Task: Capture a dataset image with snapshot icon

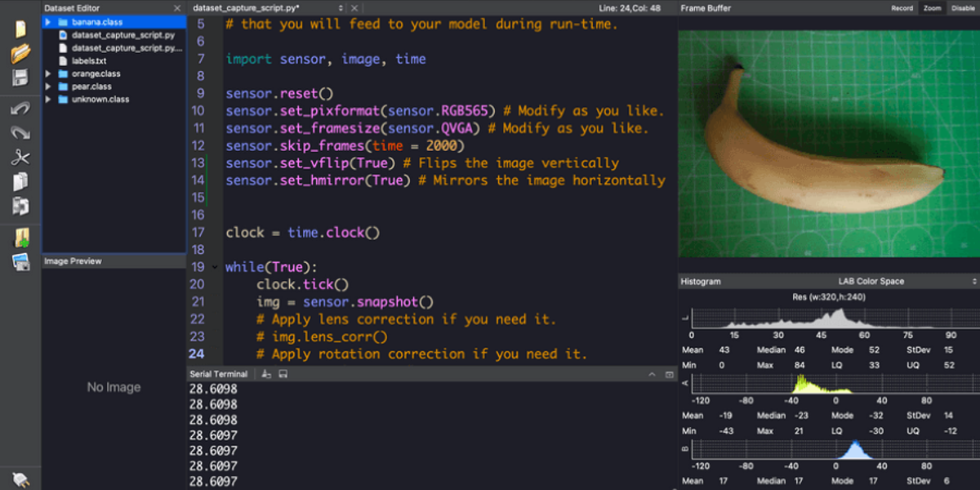Action: tap(20, 262)
